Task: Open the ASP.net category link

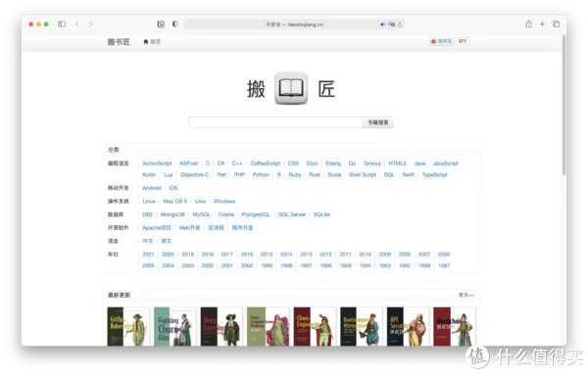Action: pos(188,164)
